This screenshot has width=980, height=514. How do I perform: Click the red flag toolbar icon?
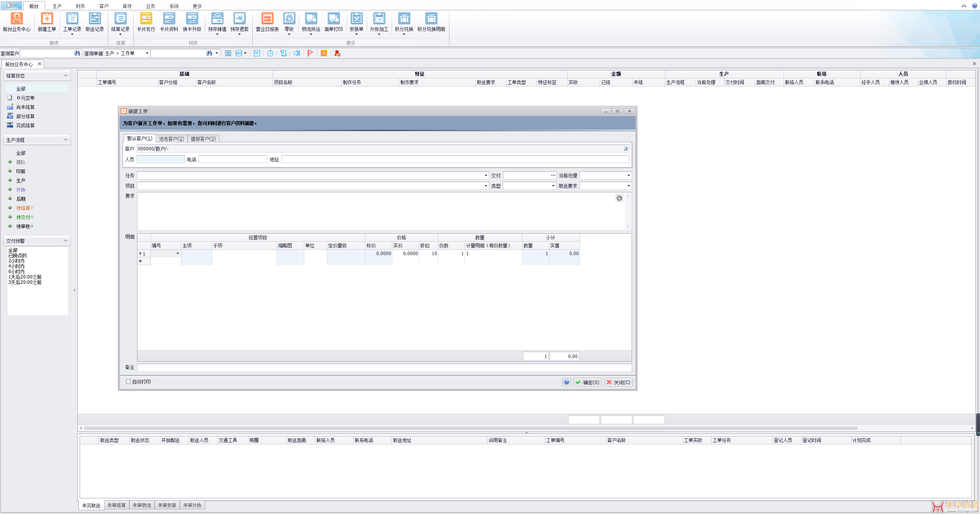[310, 53]
